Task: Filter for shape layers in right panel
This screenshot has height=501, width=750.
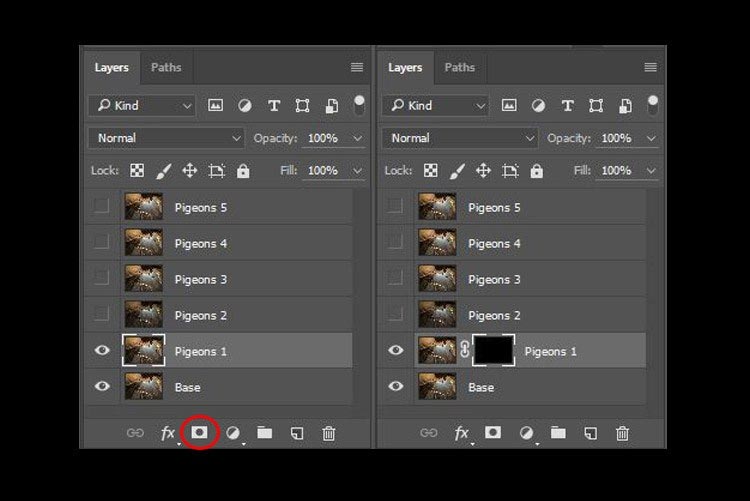Action: click(x=596, y=105)
